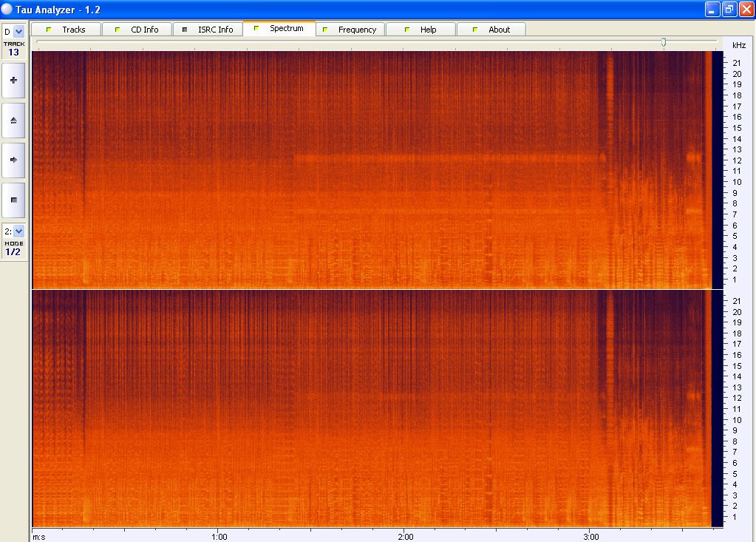Click the right arrow button
The image size is (756, 542).
(x=13, y=160)
